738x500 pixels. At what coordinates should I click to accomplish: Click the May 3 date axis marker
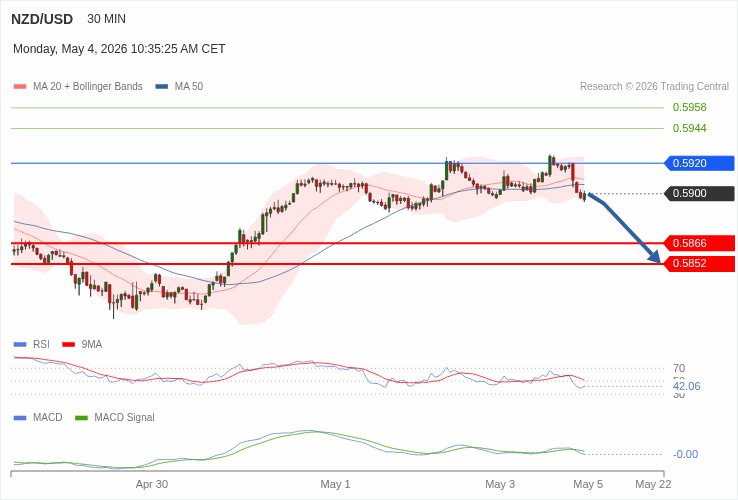tap(500, 484)
